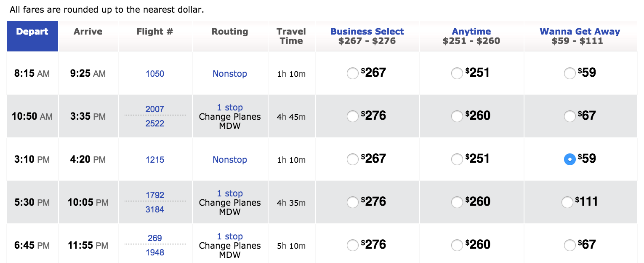Choose $67 Wanna Get Away on 10:50 AM flight
Screen dimensions: 644x263
click(x=569, y=117)
